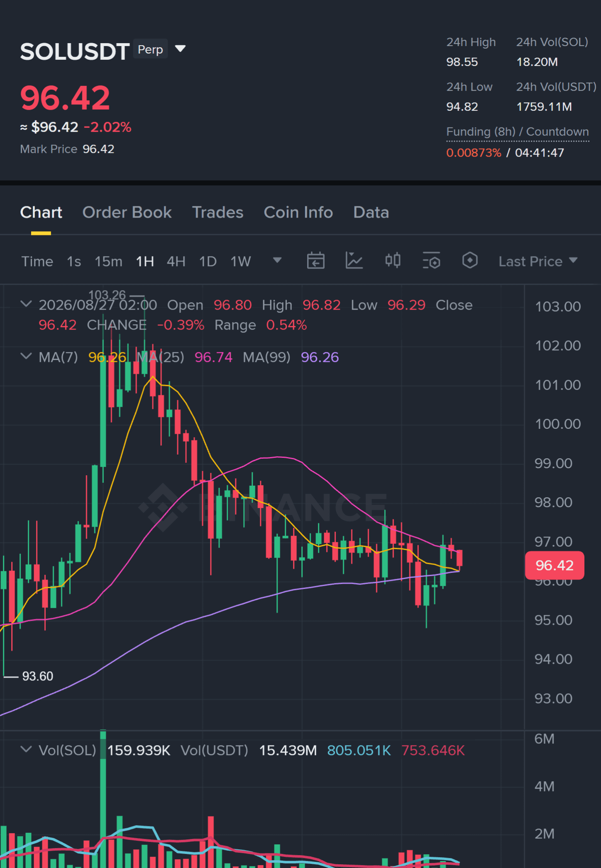Click the volume MA value 805.051K
This screenshot has width=601, height=868.
pos(359,750)
